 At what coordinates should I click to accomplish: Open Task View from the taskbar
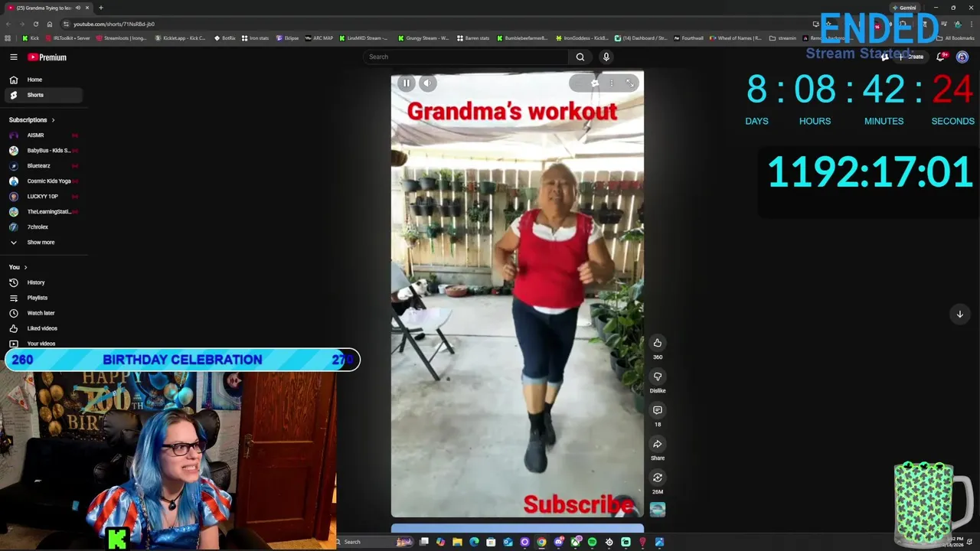[423, 542]
